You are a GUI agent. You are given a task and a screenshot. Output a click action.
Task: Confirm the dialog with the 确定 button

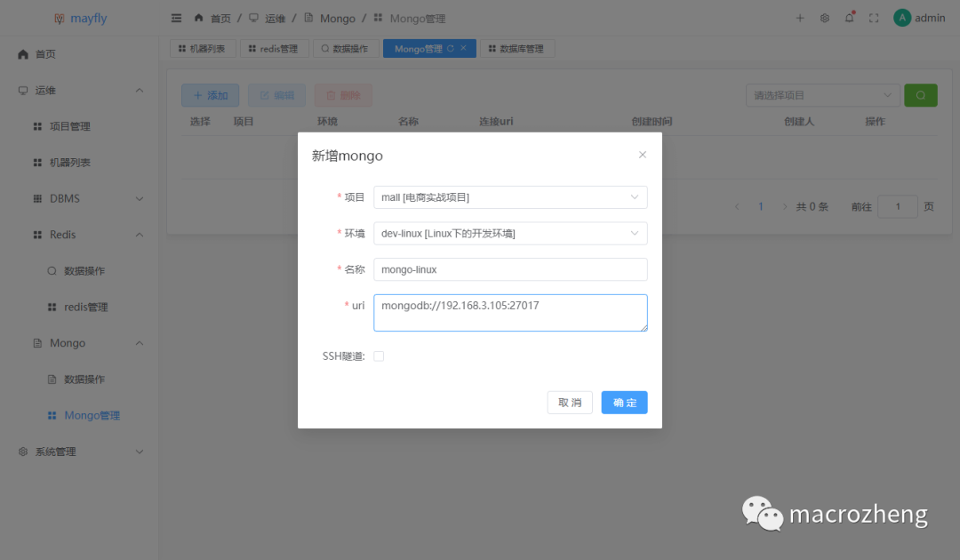click(x=624, y=402)
